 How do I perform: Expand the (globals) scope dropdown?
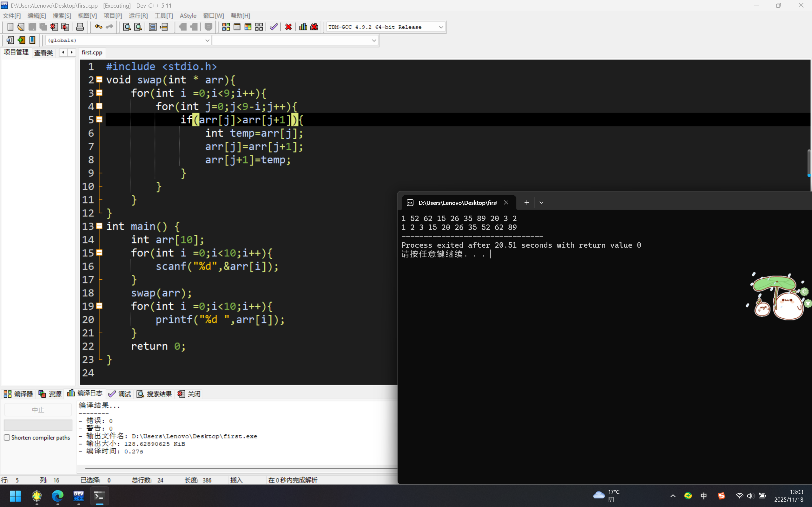[x=207, y=40]
